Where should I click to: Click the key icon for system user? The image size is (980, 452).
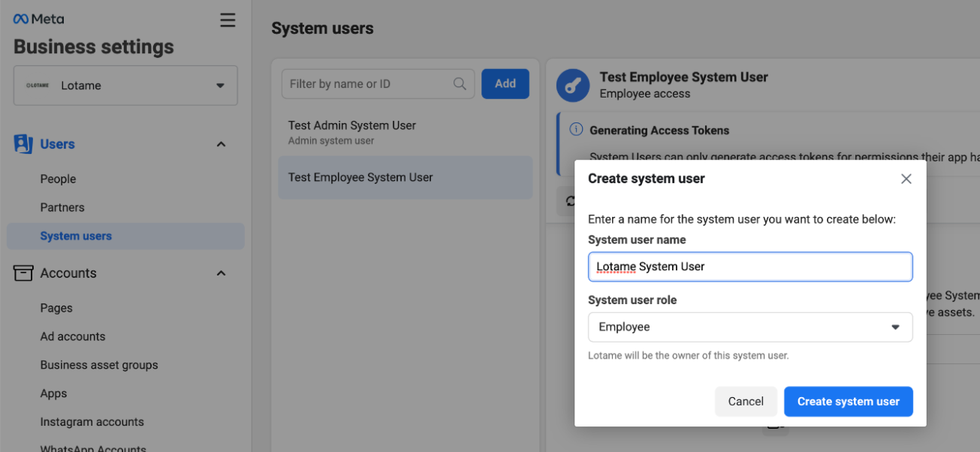click(x=573, y=85)
